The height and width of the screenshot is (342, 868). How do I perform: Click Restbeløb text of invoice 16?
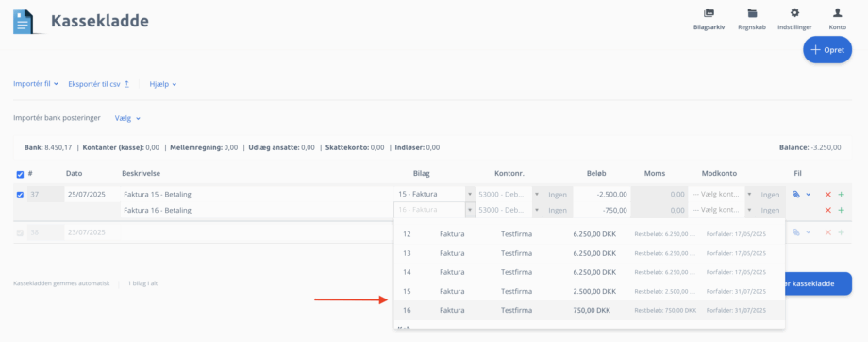[665, 311]
